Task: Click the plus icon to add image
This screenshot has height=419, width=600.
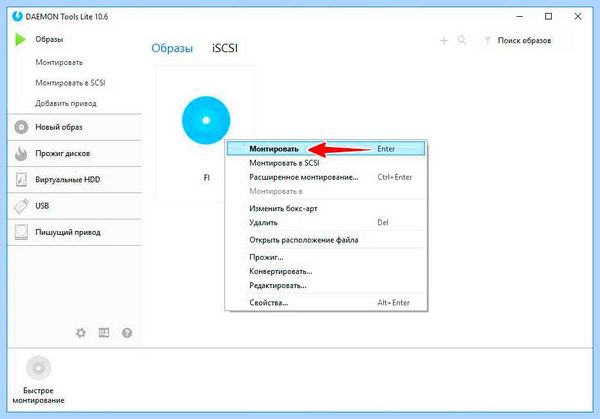Action: 444,40
